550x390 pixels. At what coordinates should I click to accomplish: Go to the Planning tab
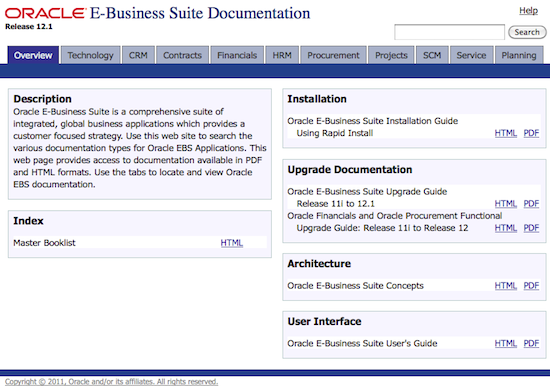pyautogui.click(x=519, y=55)
